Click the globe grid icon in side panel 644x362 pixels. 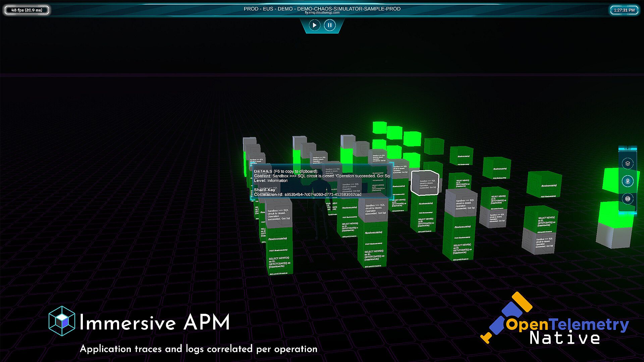point(628,199)
